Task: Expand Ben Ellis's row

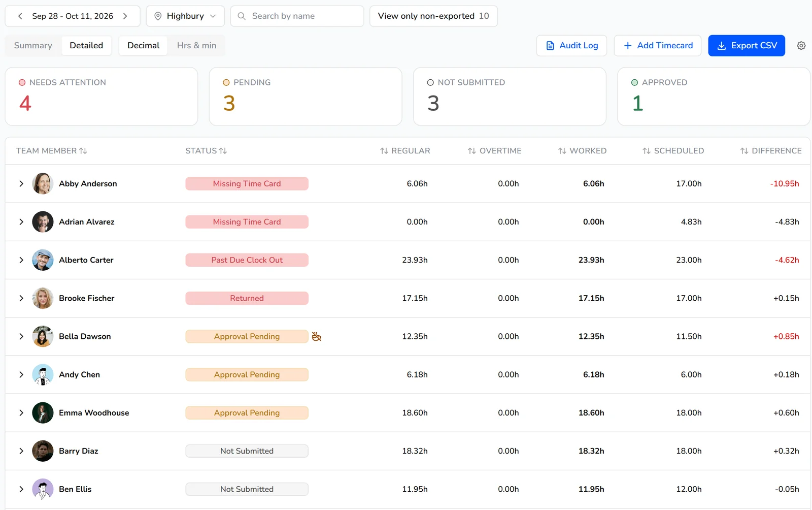Action: pyautogui.click(x=21, y=489)
